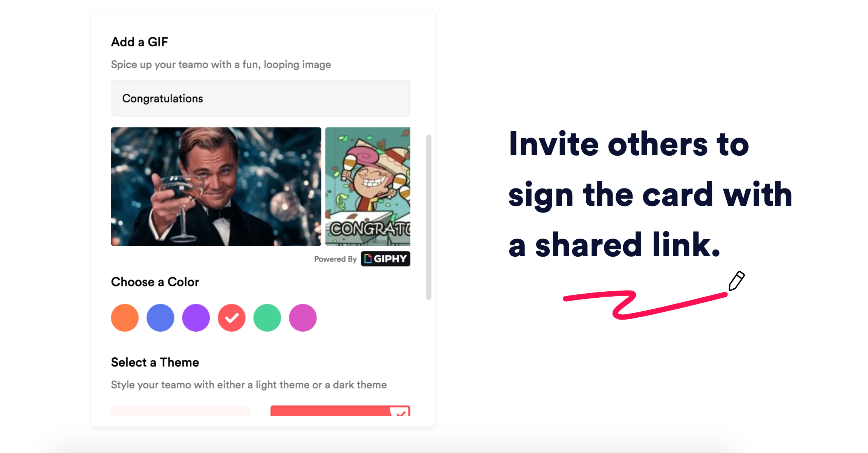
Task: Click the GIPHY logo badge
Action: tap(385, 259)
